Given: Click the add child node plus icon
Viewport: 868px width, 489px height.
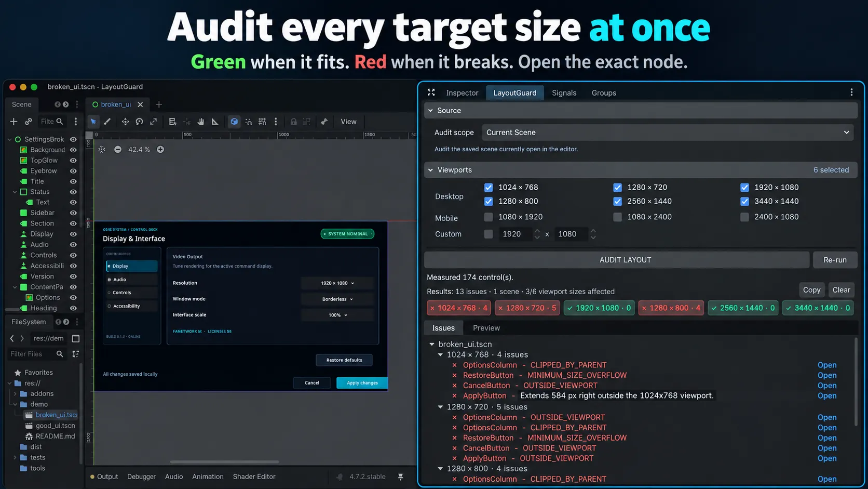Looking at the screenshot, I should pyautogui.click(x=13, y=122).
